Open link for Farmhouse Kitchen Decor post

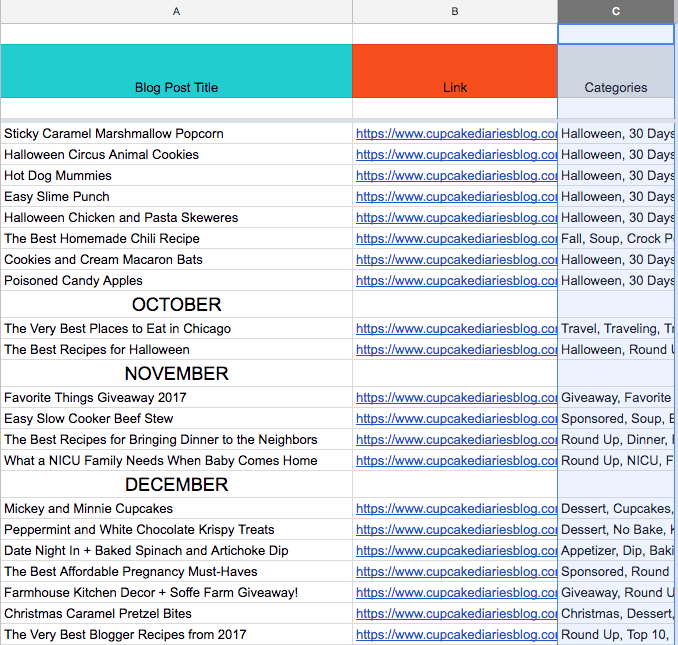click(456, 592)
